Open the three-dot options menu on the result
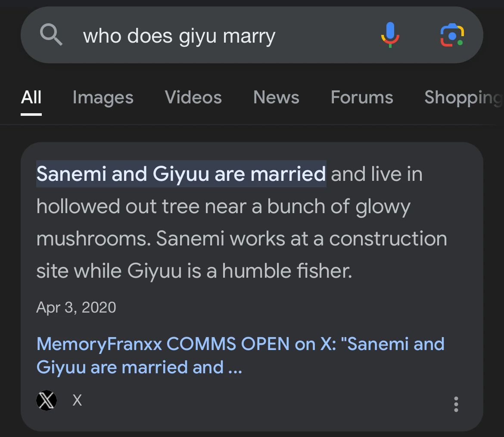This screenshot has height=437, width=504. tap(456, 404)
